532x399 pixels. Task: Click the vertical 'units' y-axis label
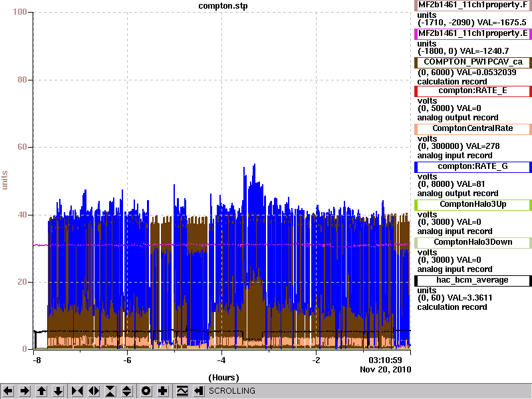coord(5,180)
